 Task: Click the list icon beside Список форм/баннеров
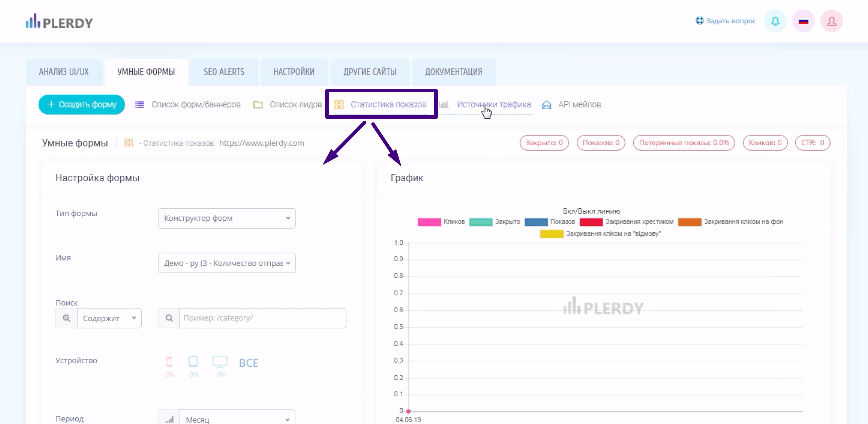pyautogui.click(x=140, y=105)
